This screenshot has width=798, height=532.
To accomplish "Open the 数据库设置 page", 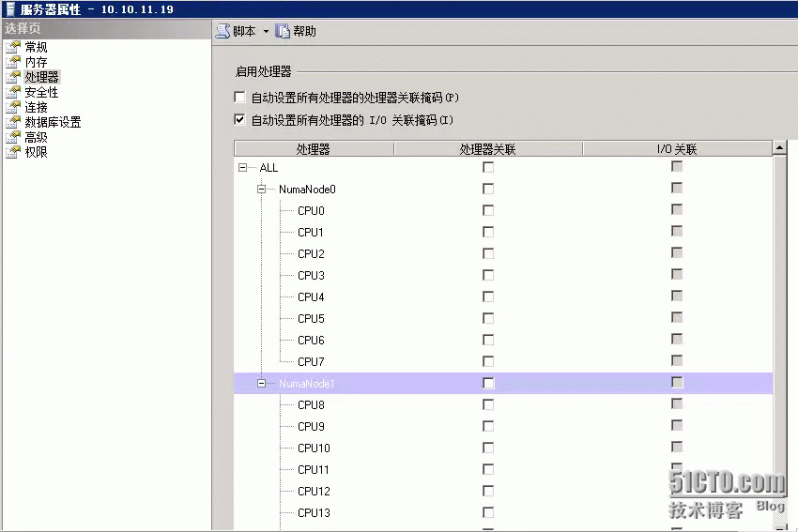I will coord(53,122).
